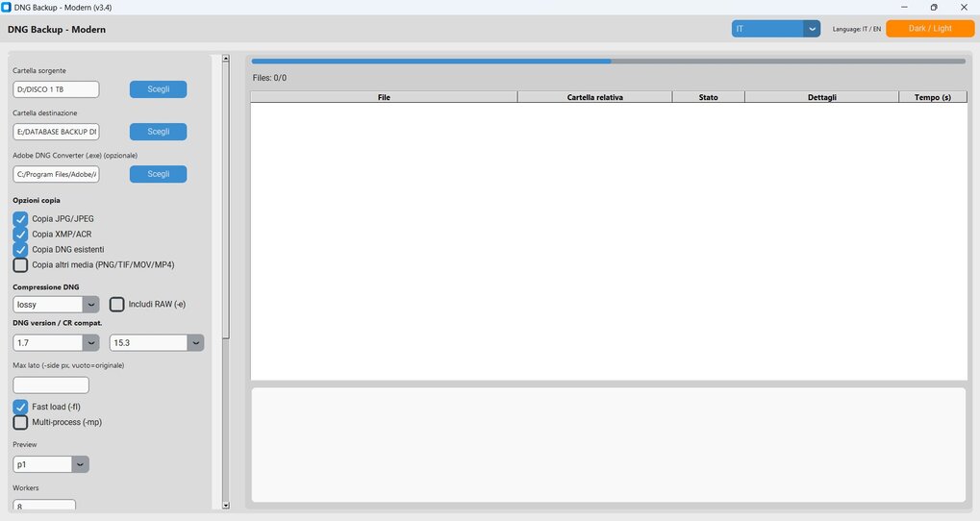
Task: Click the Language: IT / EN label
Action: 856,29
